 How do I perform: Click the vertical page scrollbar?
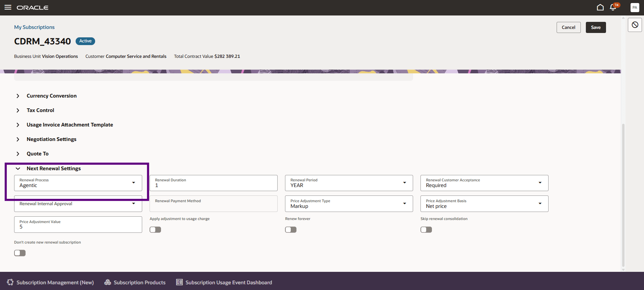click(x=623, y=195)
